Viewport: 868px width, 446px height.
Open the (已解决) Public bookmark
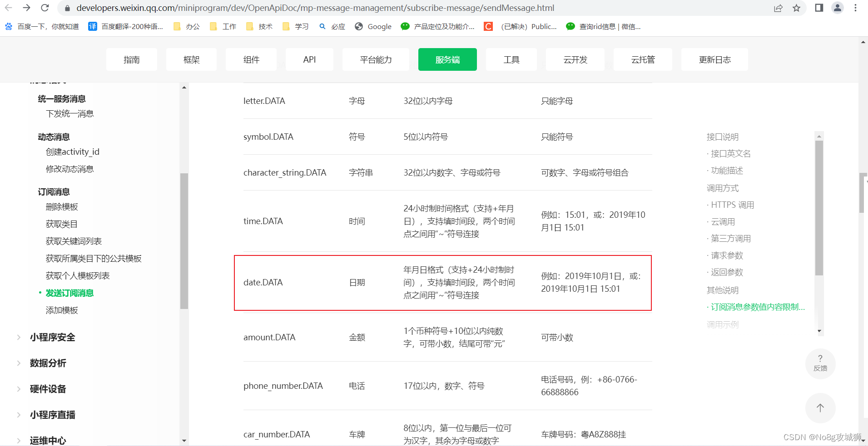tap(520, 26)
